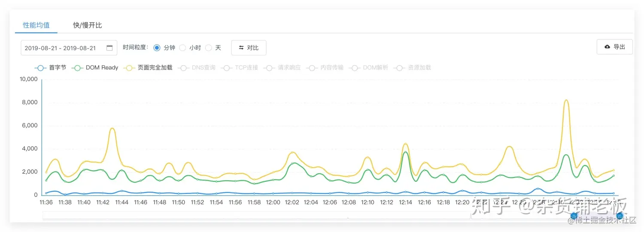Click the calendar icon in date field
The height and width of the screenshot is (232, 644).
(x=109, y=48)
